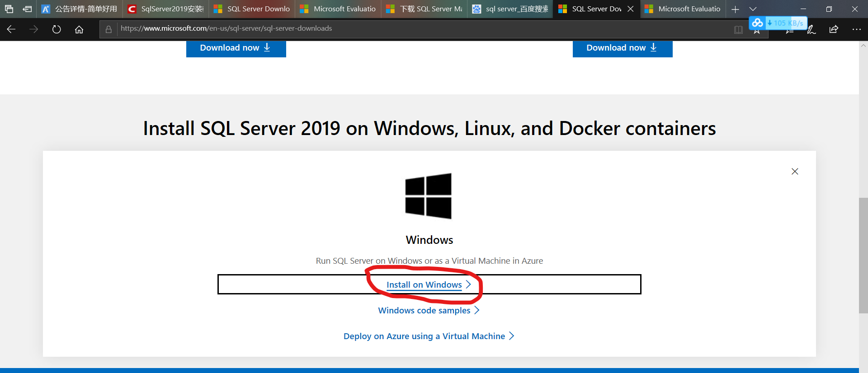Switch to last Microsoft Evaluatio tab
The width and height of the screenshot is (868, 373).
tap(683, 9)
